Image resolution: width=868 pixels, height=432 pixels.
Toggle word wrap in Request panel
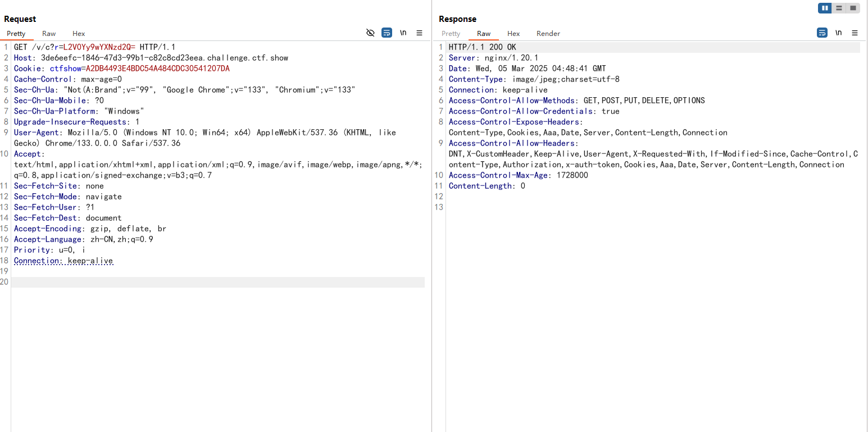(387, 33)
